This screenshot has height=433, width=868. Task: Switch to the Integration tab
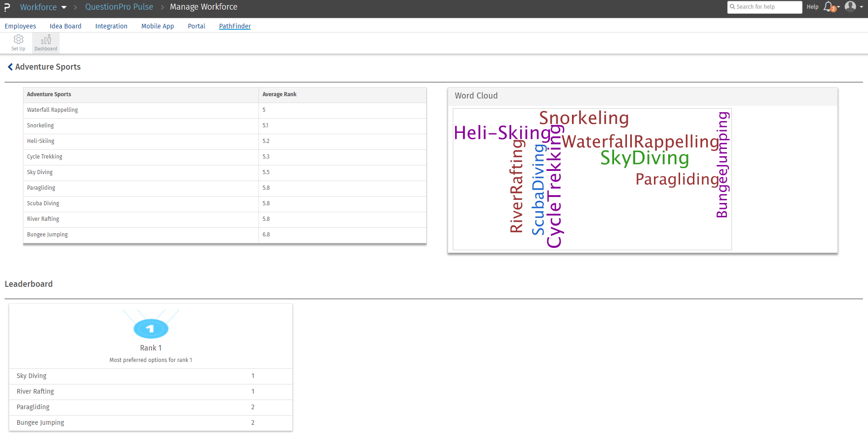(111, 26)
